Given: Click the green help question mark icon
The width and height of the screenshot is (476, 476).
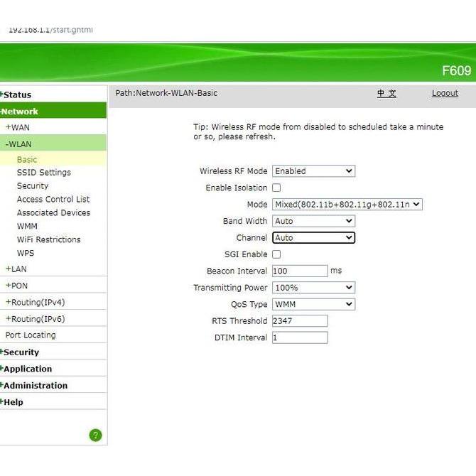Looking at the screenshot, I should point(95,435).
